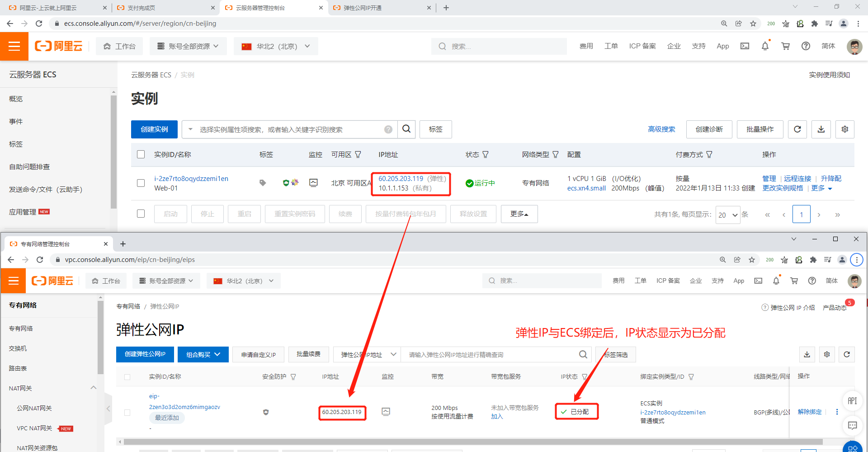Open 概览 in the ECS sidebar
Image resolution: width=868 pixels, height=452 pixels.
(16, 99)
